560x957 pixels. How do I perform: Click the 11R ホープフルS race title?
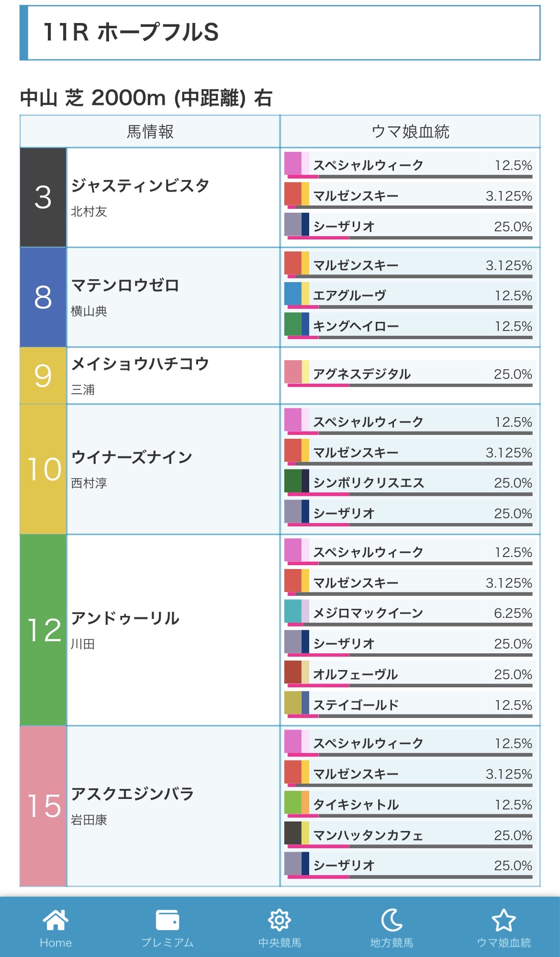tap(131, 33)
